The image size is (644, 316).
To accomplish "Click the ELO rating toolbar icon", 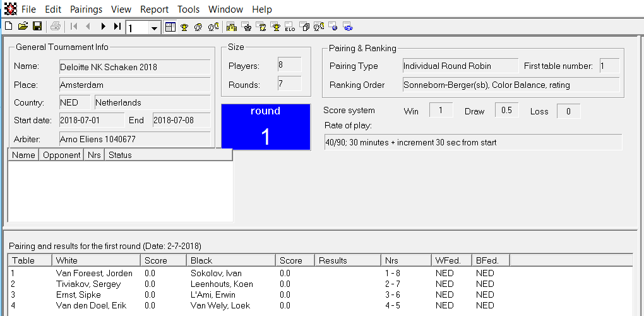I will tap(290, 27).
